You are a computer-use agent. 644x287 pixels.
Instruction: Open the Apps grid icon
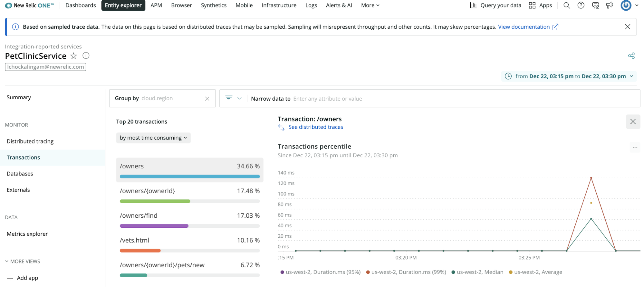532,5
